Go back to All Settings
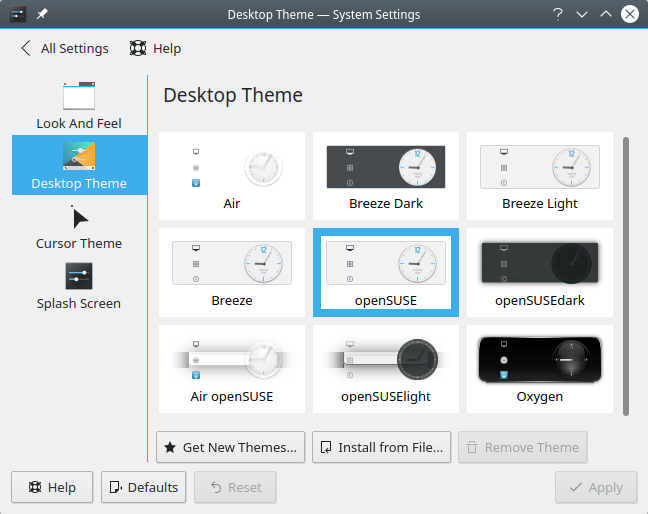 64,48
